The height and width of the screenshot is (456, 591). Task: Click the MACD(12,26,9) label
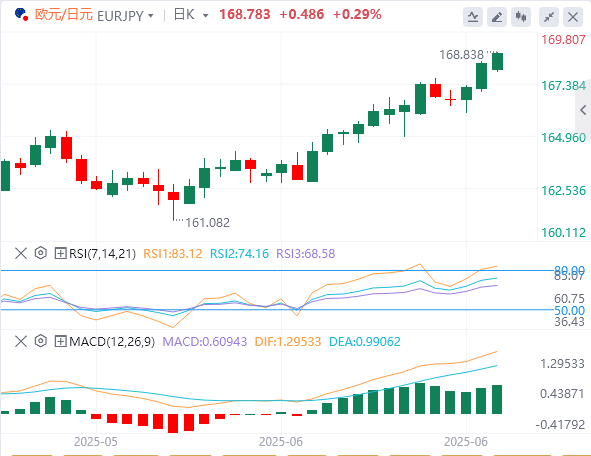[x=112, y=342]
